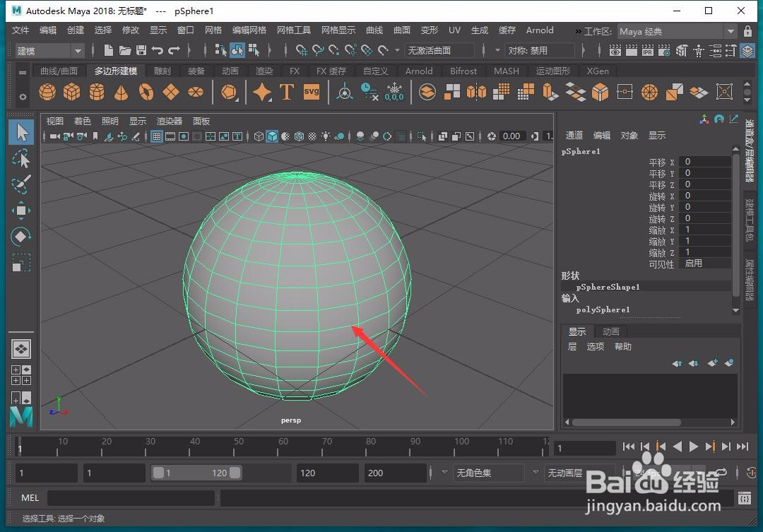This screenshot has width=763, height=532.
Task: Switch to the 曲线/曲面 shelf tab
Action: click(x=59, y=71)
